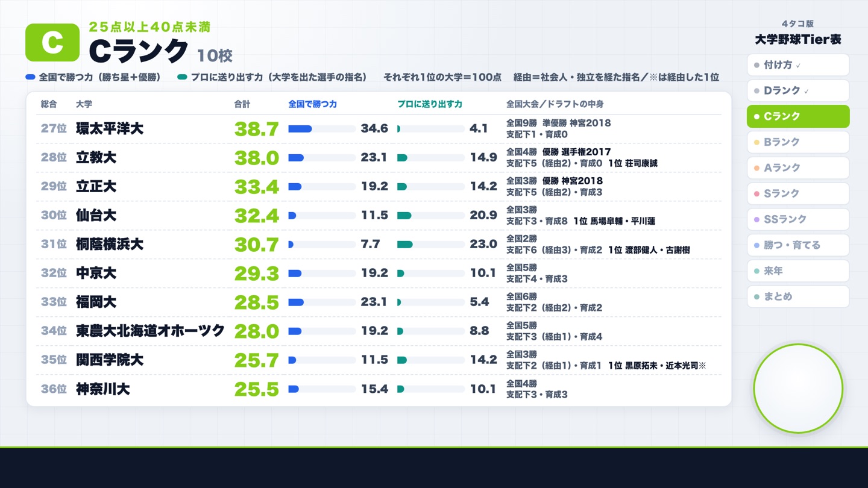The image size is (868, 488).
Task: Click the 大学野球Tier表 title
Action: pyautogui.click(x=797, y=40)
